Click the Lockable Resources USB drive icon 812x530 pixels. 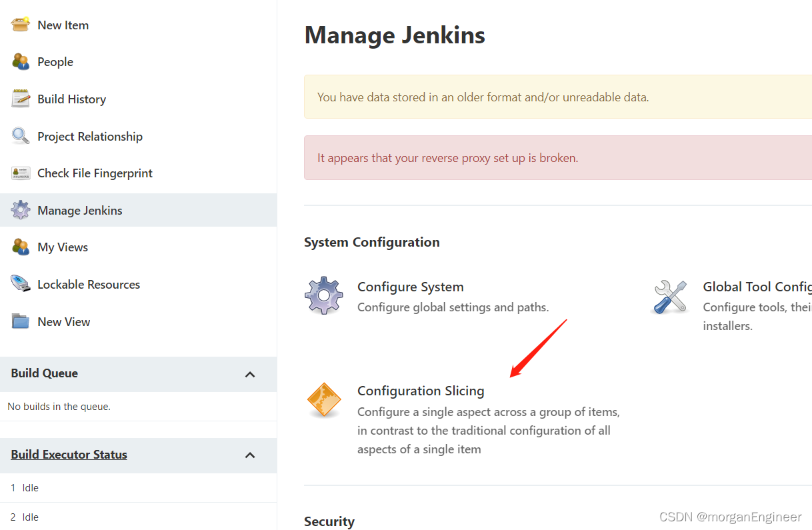click(x=21, y=284)
